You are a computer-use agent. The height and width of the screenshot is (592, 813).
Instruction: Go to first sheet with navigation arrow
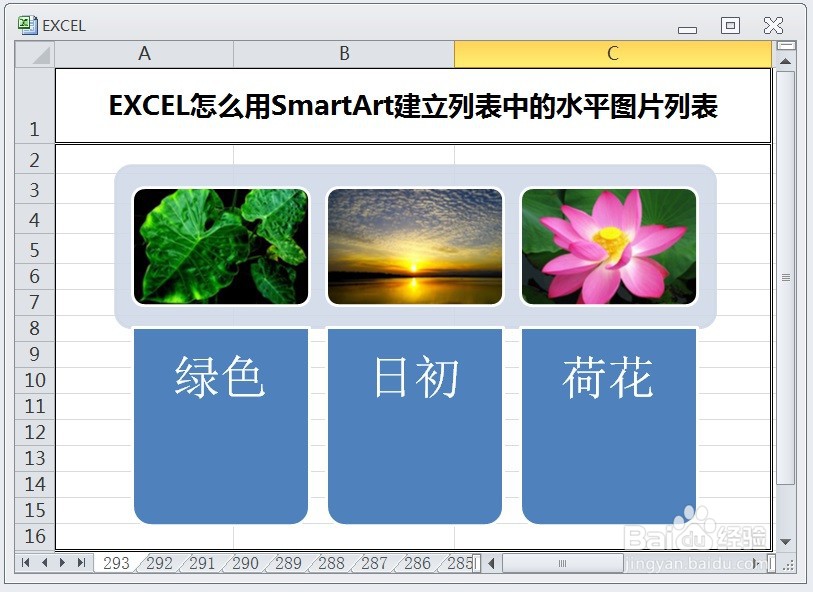pyautogui.click(x=25, y=562)
